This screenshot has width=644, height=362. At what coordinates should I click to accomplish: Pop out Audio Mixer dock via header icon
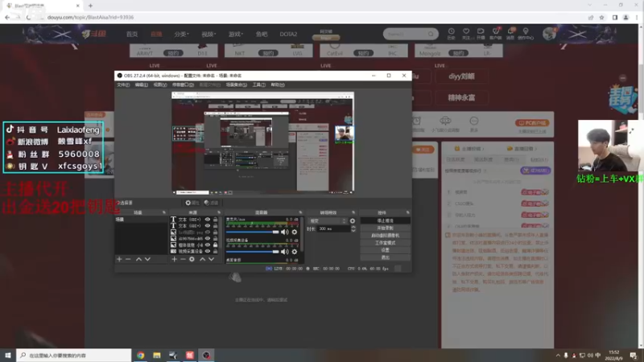coord(300,212)
